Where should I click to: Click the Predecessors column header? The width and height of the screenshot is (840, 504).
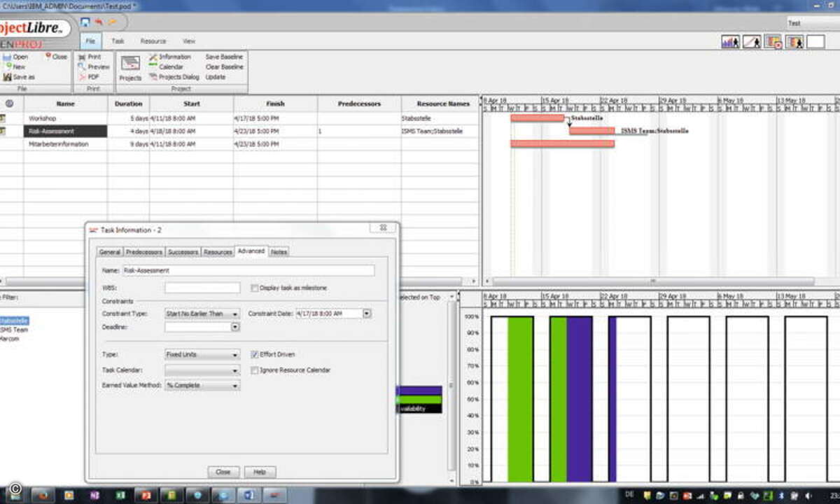pyautogui.click(x=359, y=104)
